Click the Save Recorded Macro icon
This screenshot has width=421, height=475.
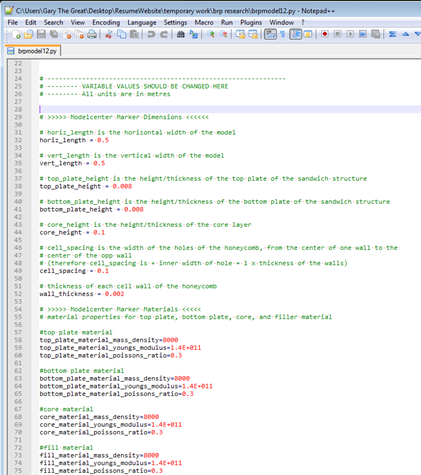pyautogui.click(x=375, y=34)
